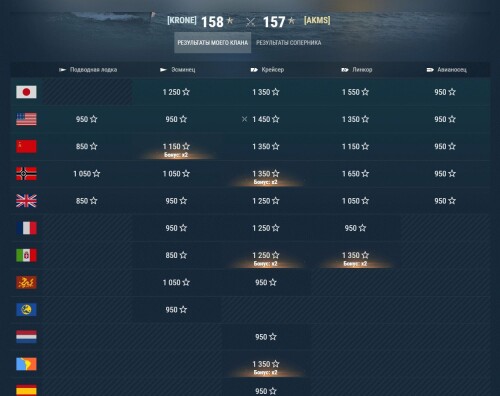
Task: Click the Подводная лодка column header
Action: coord(88,70)
